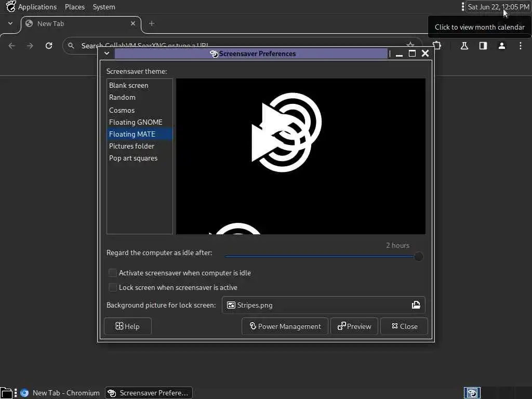Enable Lock screen when screensaver is active
This screenshot has height=399, width=532.
click(x=113, y=287)
